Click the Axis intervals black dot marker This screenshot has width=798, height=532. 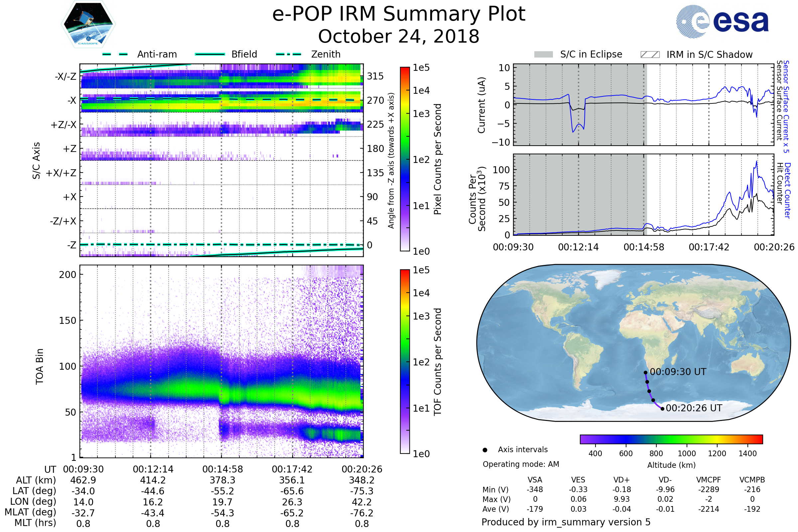click(x=485, y=450)
